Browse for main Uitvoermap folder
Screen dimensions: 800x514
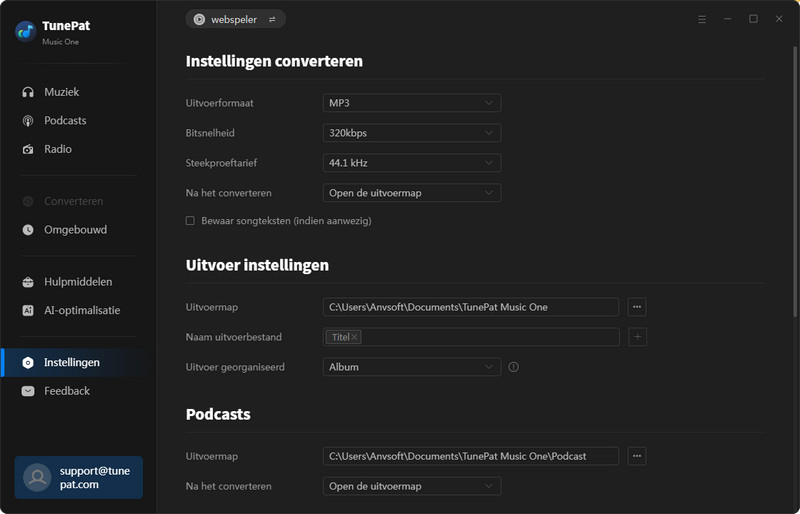[637, 307]
